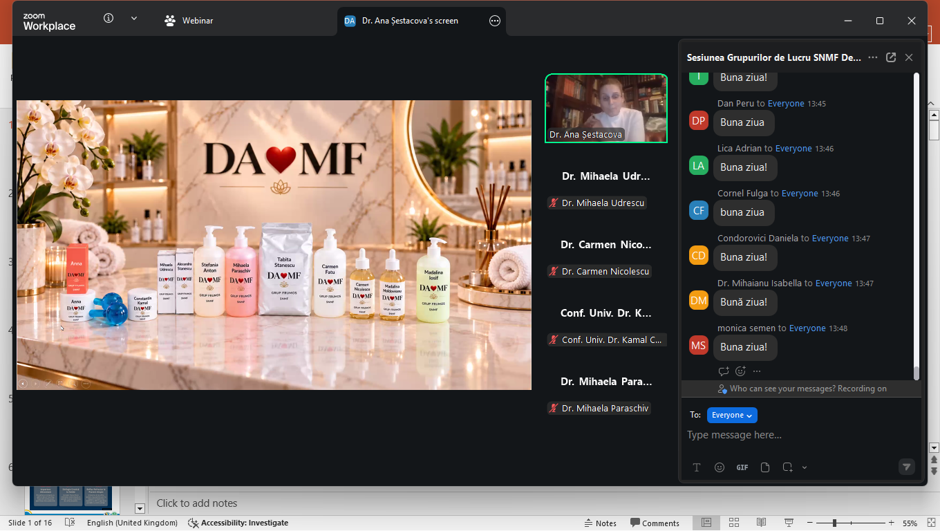The height and width of the screenshot is (531, 940).
Task: Fit slide to current window in PowerPoint
Action: coord(931,523)
